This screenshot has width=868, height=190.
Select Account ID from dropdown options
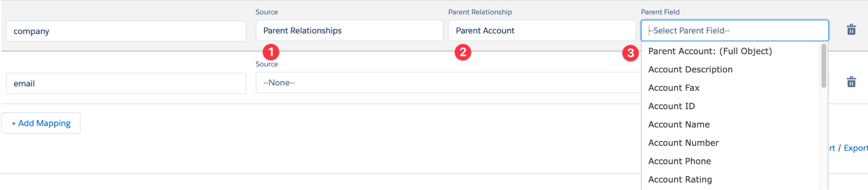[x=671, y=106]
